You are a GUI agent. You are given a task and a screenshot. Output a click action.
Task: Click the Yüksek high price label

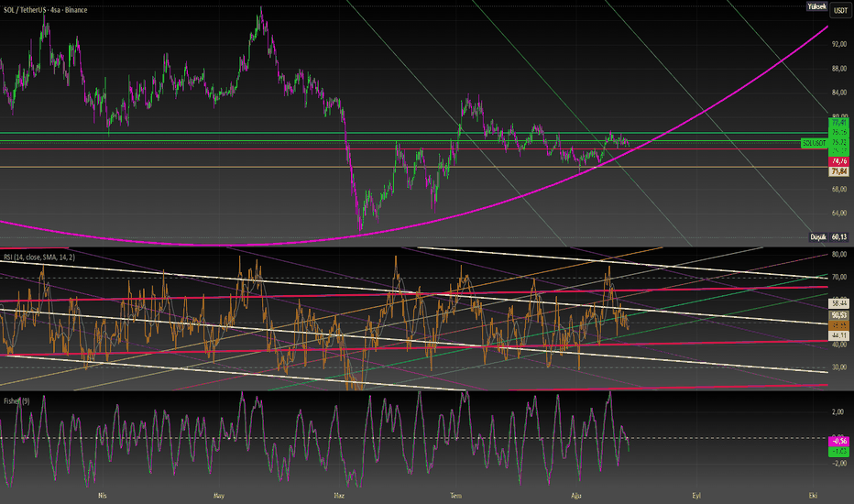click(x=816, y=6)
